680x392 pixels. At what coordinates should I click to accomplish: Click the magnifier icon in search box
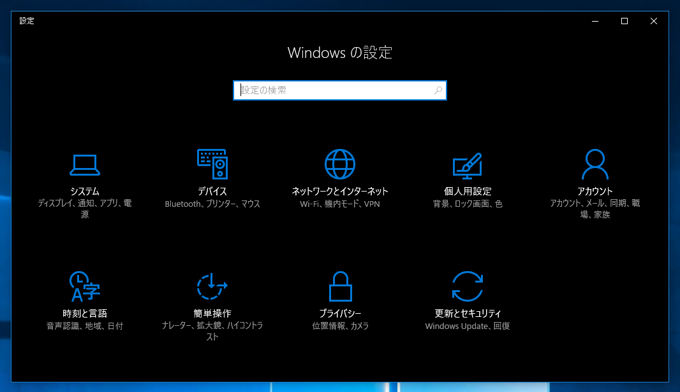438,90
